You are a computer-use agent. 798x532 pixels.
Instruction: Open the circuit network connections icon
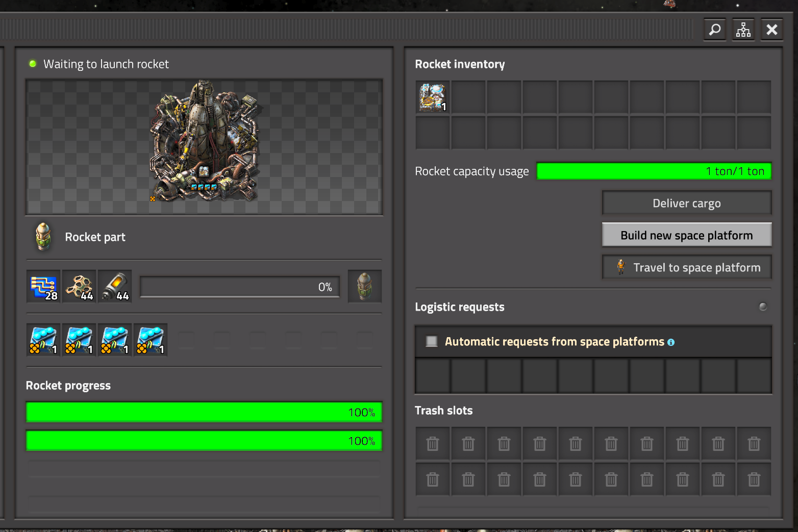(743, 30)
